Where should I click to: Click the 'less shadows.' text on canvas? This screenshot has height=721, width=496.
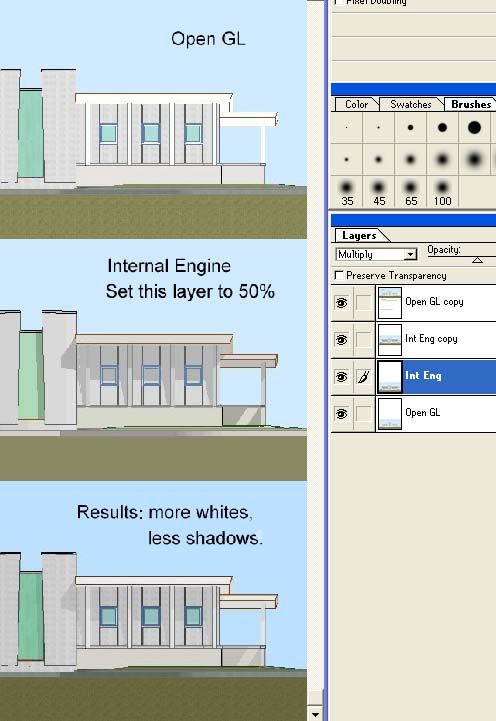tap(205, 538)
